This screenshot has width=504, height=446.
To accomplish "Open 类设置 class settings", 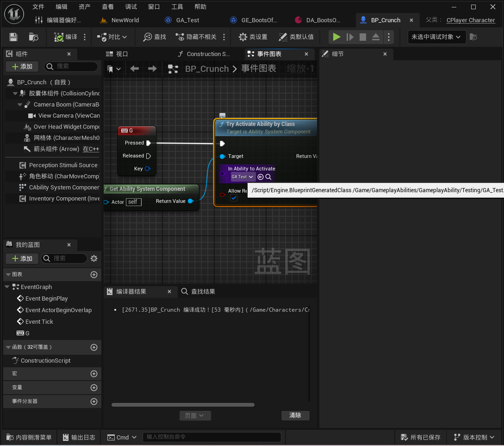I will [253, 37].
